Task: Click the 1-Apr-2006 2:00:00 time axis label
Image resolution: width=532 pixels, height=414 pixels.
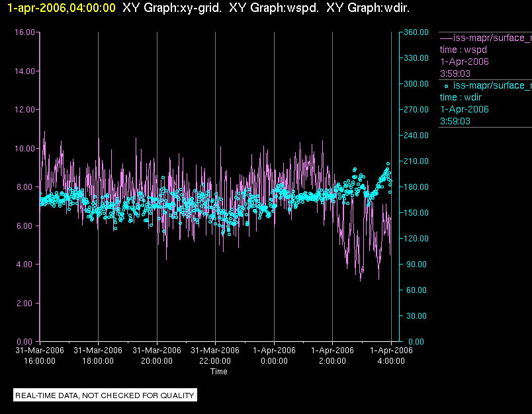Action: point(332,356)
